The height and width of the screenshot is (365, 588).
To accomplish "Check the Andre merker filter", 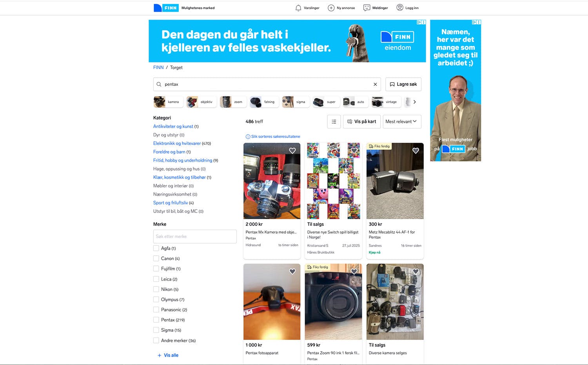I will (156, 341).
